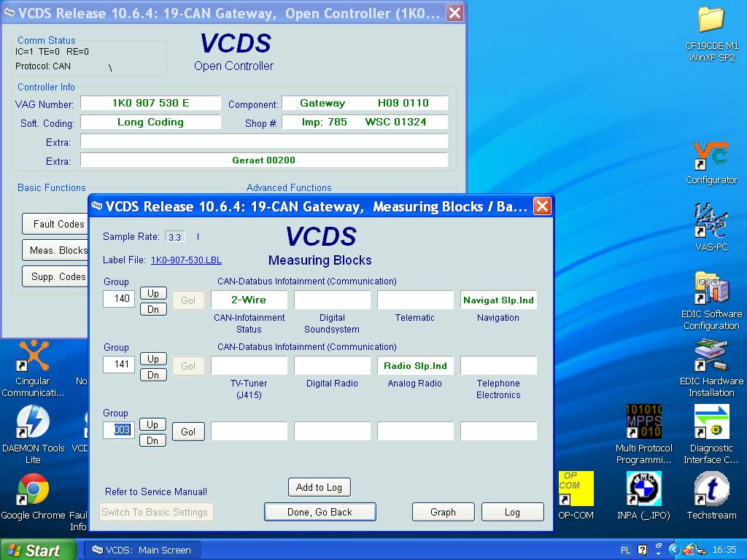The height and width of the screenshot is (560, 747).
Task: Decrement group 003 with Dn button
Action: (x=152, y=441)
